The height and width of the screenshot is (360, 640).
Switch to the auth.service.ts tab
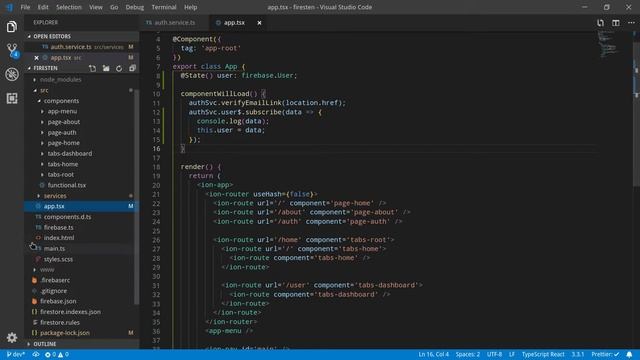point(174,23)
